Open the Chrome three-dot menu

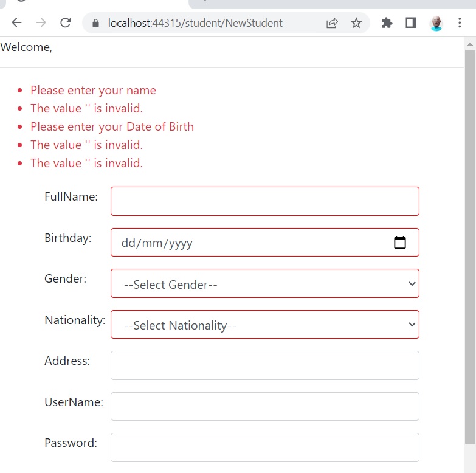coord(460,22)
